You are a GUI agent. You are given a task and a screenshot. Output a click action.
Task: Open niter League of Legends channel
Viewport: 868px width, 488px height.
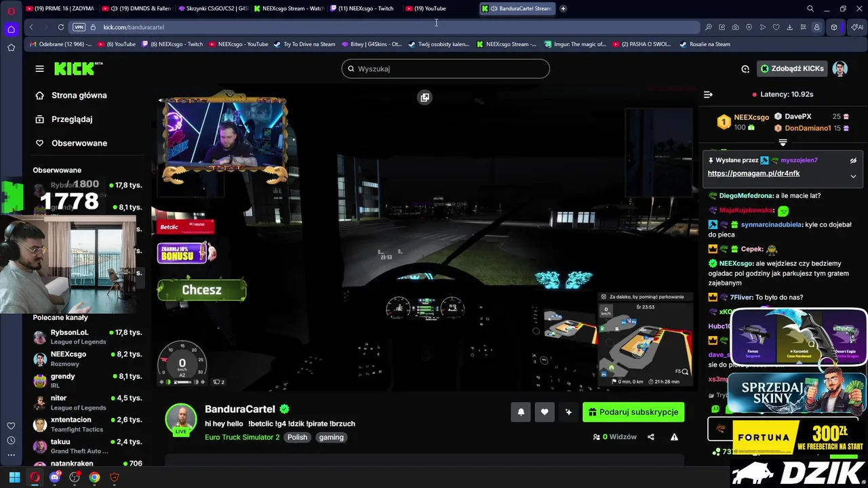87,402
